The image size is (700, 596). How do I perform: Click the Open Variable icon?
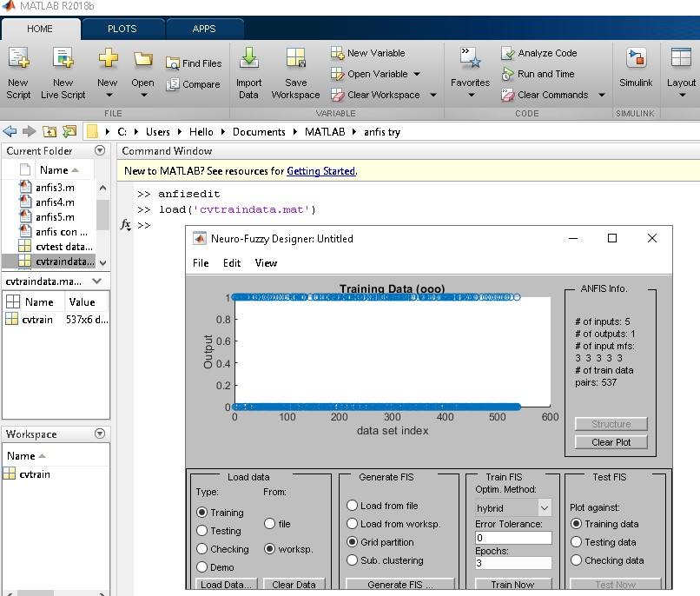337,74
